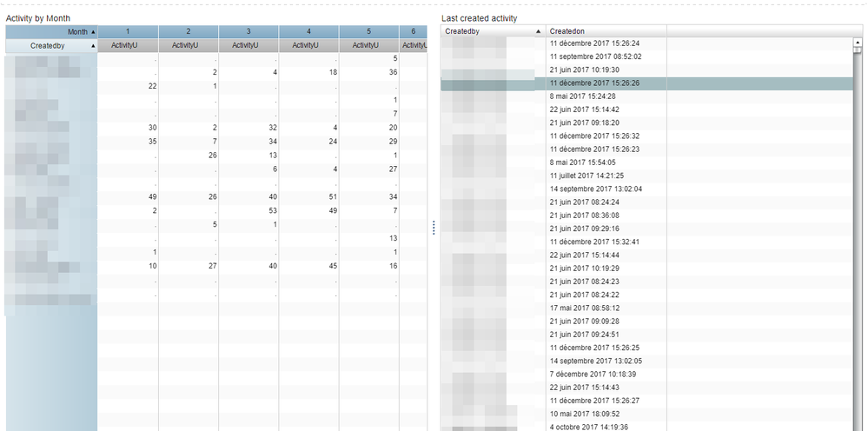Select the row 4 octobre 2017 14:19:36
The width and height of the screenshot is (868, 431).
(x=647, y=427)
